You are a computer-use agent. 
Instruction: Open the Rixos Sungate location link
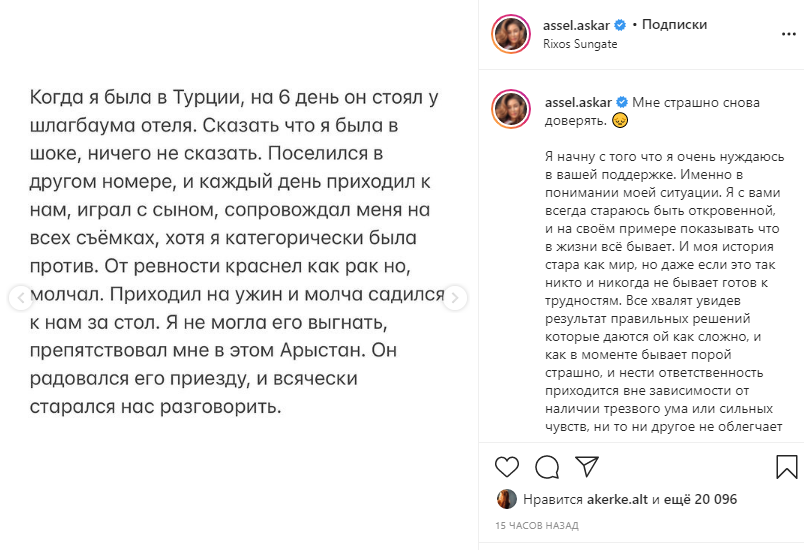pyautogui.click(x=580, y=45)
